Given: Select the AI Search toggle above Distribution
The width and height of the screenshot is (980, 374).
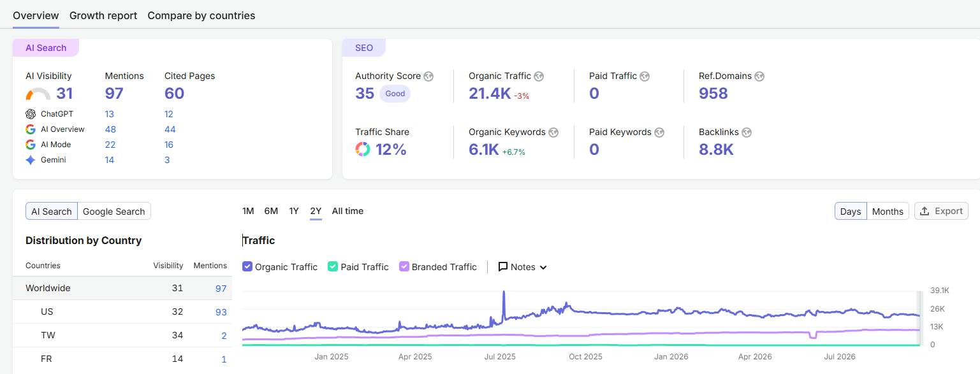Looking at the screenshot, I should tap(52, 212).
